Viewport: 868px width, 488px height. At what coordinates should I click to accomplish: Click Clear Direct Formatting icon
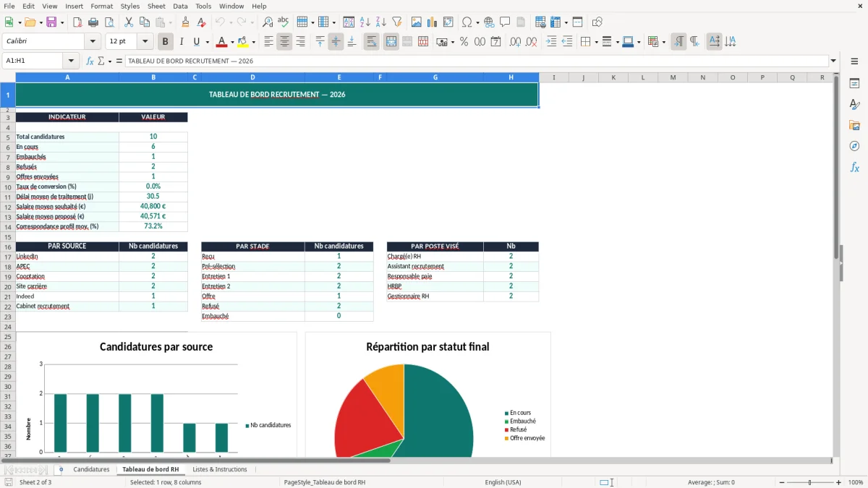tap(201, 22)
